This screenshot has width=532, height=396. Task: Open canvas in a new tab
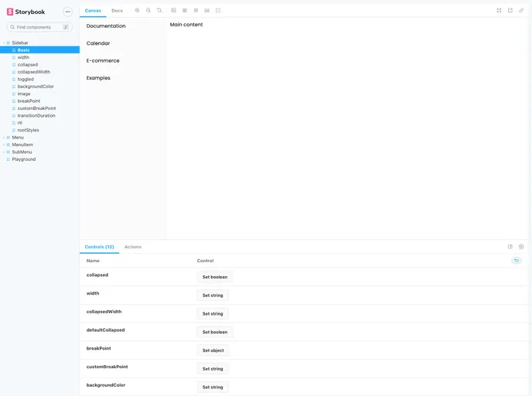click(510, 11)
